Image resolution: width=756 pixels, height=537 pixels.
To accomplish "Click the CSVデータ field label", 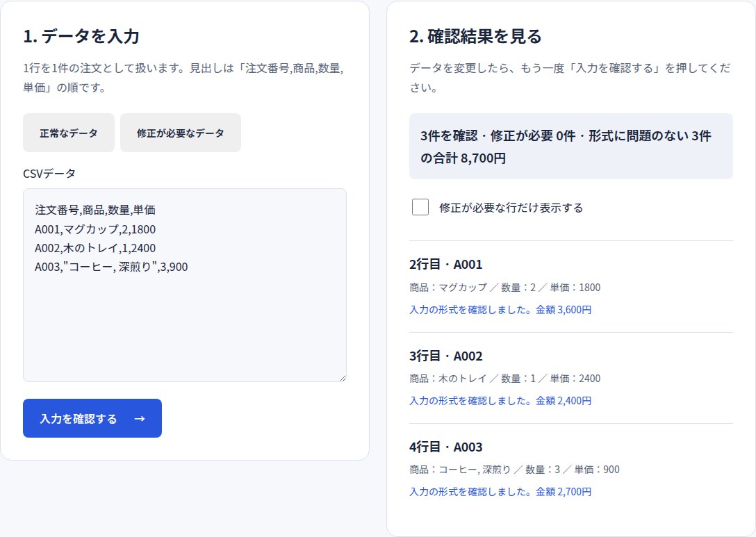I will (49, 174).
